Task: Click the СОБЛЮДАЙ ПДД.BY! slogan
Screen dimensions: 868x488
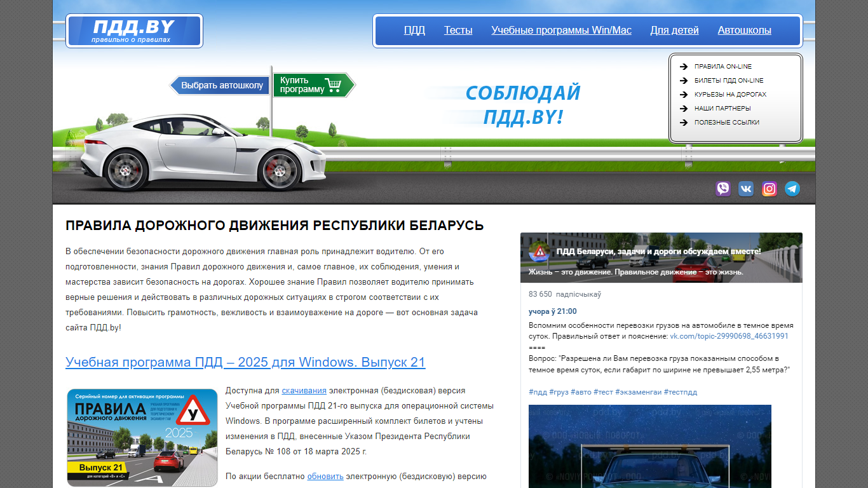Action: (523, 105)
